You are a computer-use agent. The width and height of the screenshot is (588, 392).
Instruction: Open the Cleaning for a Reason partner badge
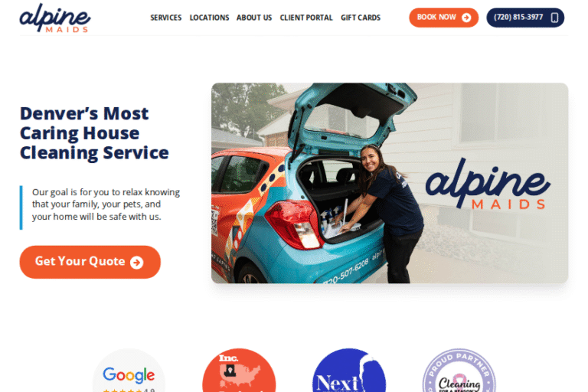click(x=459, y=371)
